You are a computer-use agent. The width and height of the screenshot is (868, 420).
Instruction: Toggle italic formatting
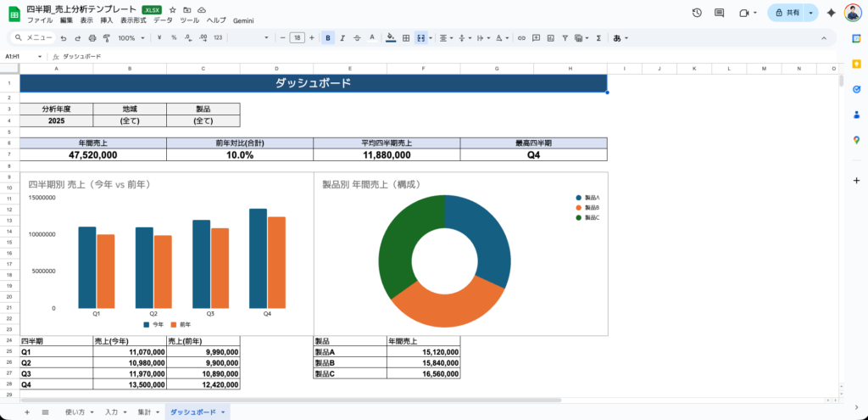point(342,38)
